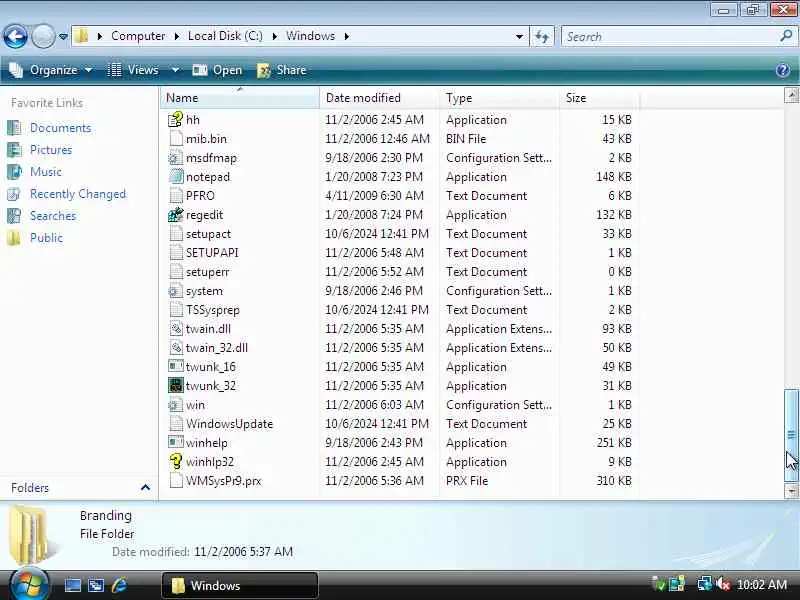
Task: Click the search magnifier icon
Action: [x=786, y=36]
